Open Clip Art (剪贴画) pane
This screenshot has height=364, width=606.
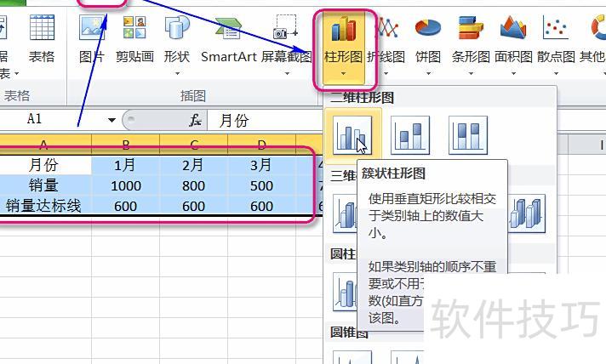coord(134,38)
